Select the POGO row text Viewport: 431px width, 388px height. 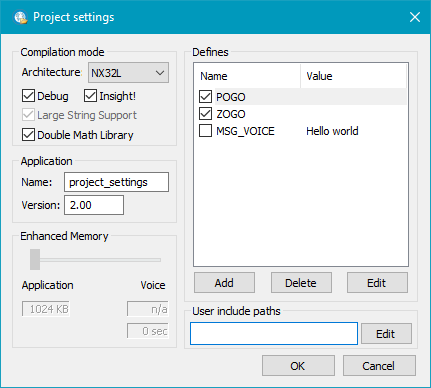pyautogui.click(x=231, y=97)
